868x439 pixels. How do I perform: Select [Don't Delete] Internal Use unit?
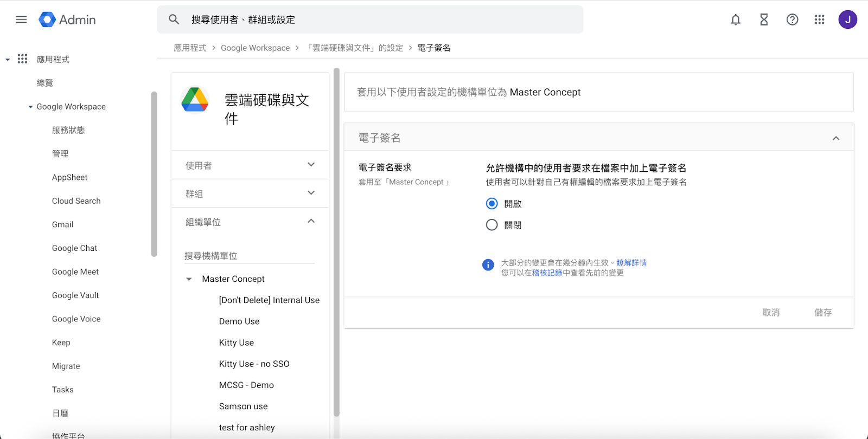269,300
